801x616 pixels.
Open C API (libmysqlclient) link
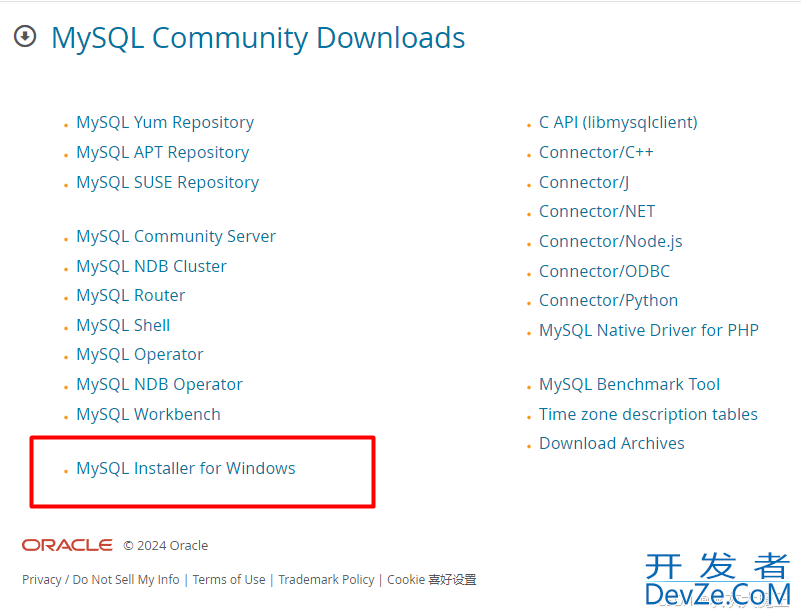pos(618,123)
